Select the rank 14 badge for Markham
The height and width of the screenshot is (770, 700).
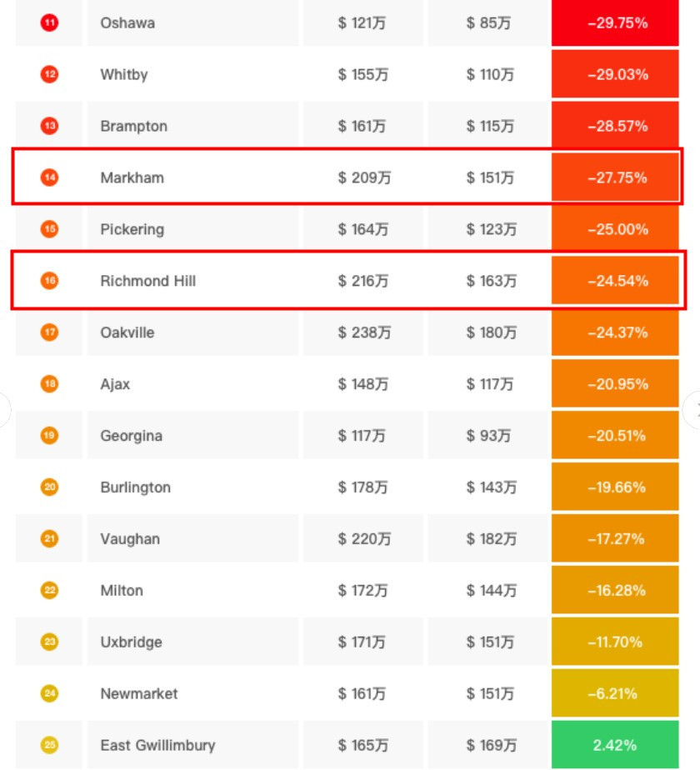pos(49,177)
